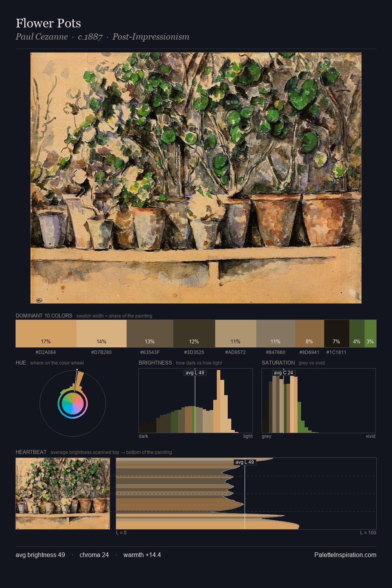Click the 'HEARTBEAT' section heading
The width and height of the screenshot is (392, 588).
(x=31, y=452)
